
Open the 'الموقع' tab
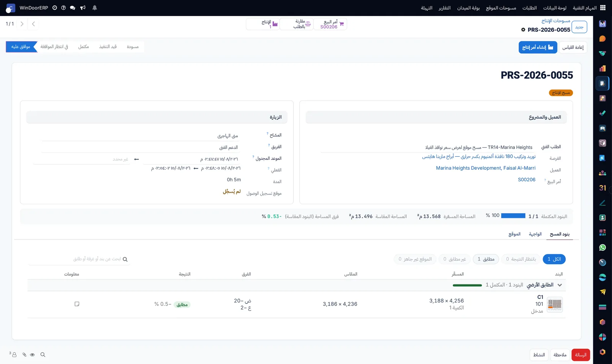pyautogui.click(x=514, y=234)
